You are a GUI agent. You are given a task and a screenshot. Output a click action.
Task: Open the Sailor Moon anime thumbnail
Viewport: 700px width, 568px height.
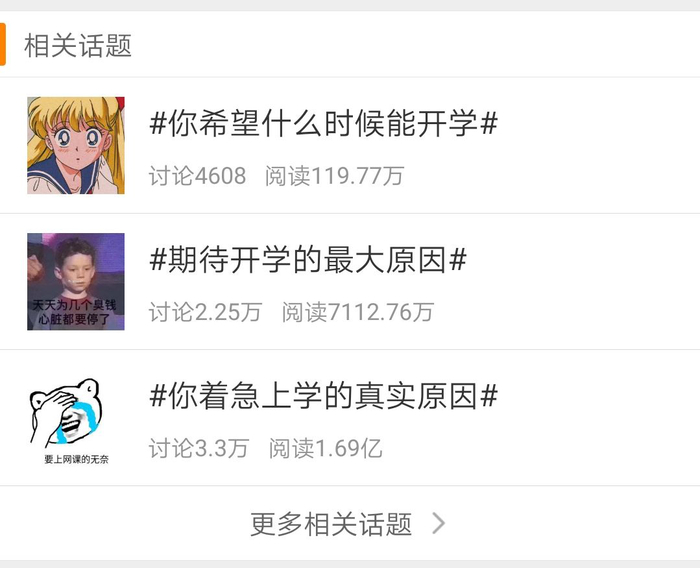pos(76,146)
